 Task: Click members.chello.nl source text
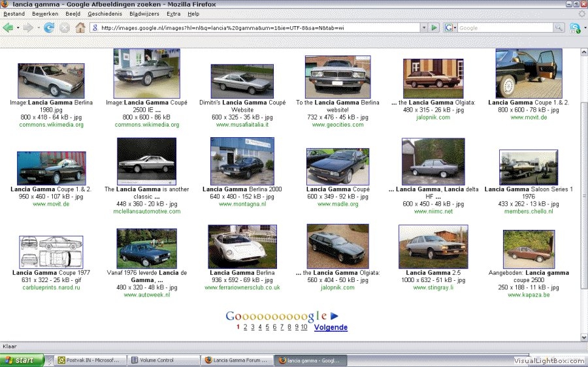(529, 212)
